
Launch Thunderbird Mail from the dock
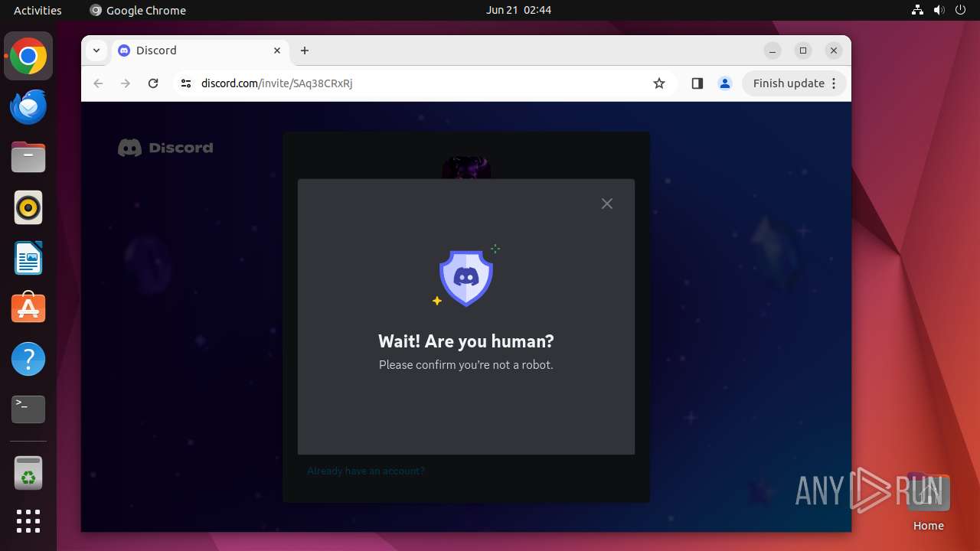coord(28,106)
